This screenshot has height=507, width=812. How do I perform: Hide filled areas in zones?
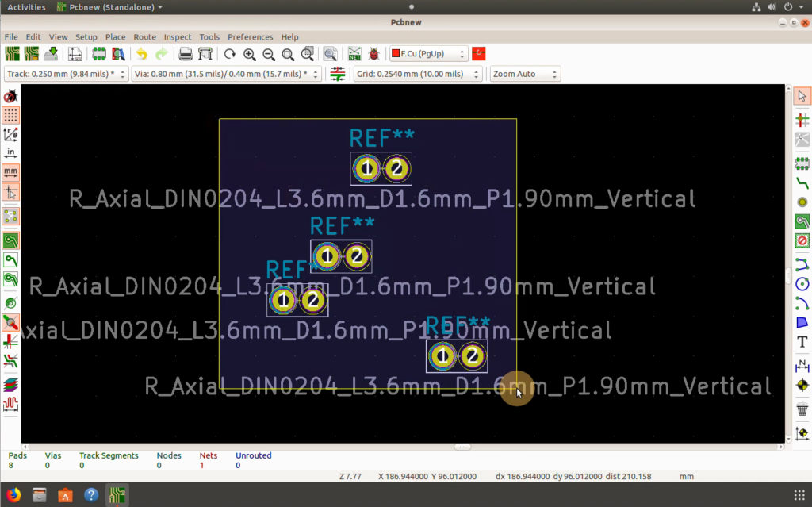(x=10, y=259)
